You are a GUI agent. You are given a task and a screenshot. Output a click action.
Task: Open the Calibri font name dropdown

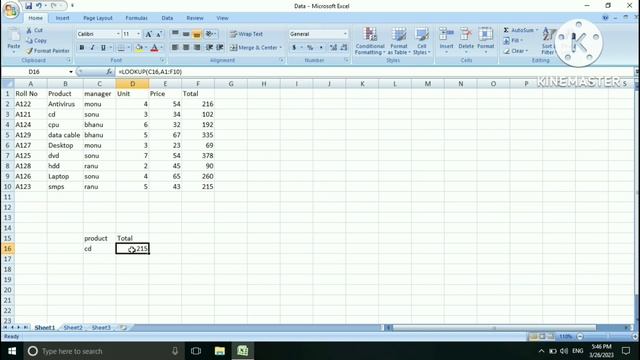click(x=118, y=34)
